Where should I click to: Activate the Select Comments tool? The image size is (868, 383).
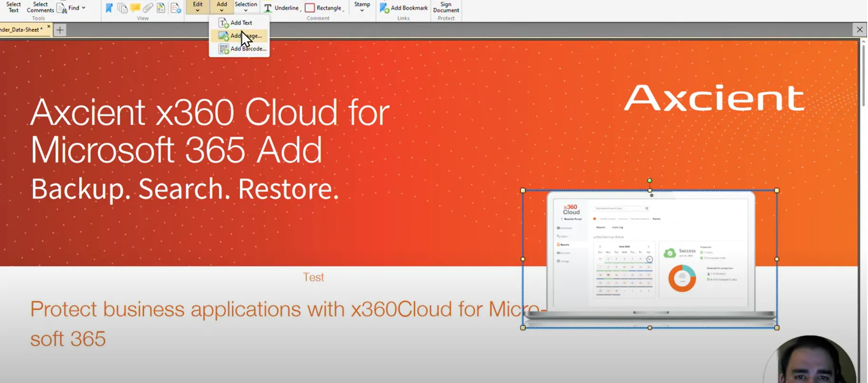click(40, 7)
